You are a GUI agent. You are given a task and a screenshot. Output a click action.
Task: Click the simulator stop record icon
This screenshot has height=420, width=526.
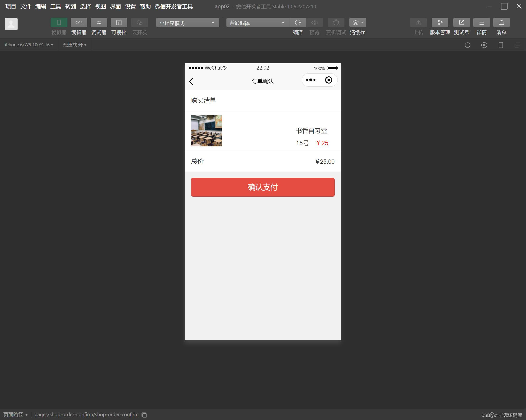pyautogui.click(x=484, y=45)
